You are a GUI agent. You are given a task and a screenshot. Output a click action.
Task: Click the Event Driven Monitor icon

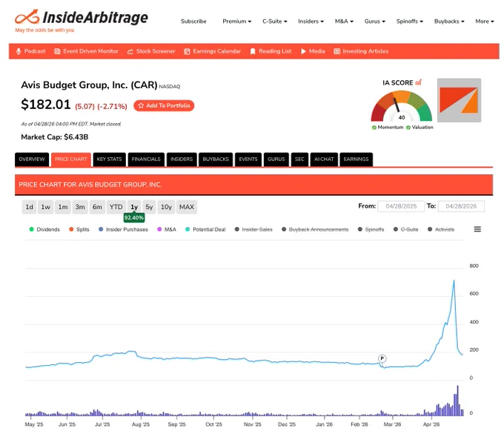pyautogui.click(x=57, y=51)
